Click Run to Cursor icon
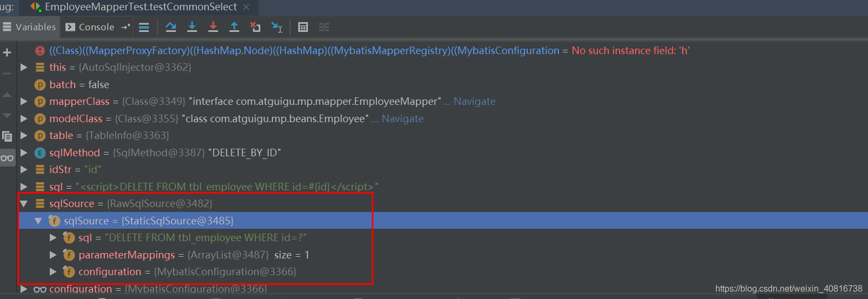This screenshot has width=868, height=299. point(277,27)
